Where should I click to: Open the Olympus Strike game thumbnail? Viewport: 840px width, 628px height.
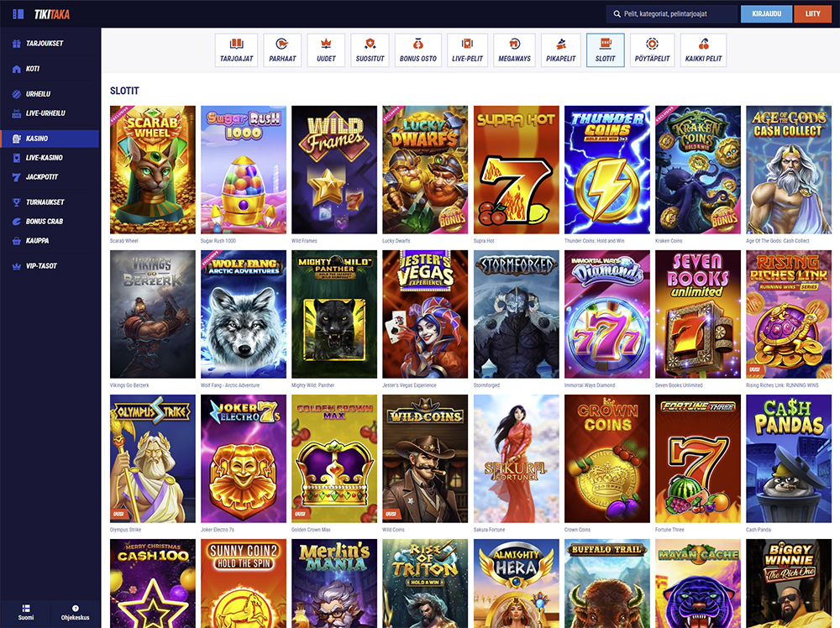point(153,458)
